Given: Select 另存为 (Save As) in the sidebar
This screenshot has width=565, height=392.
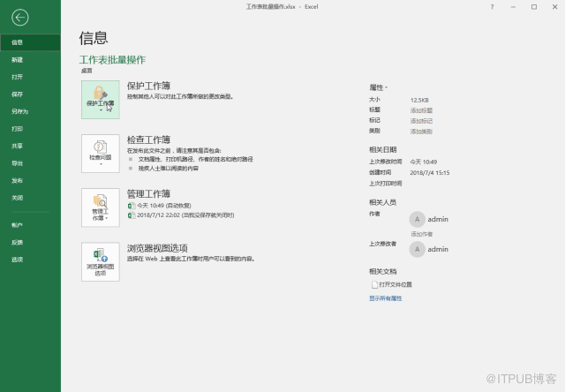Looking at the screenshot, I should pos(19,111).
